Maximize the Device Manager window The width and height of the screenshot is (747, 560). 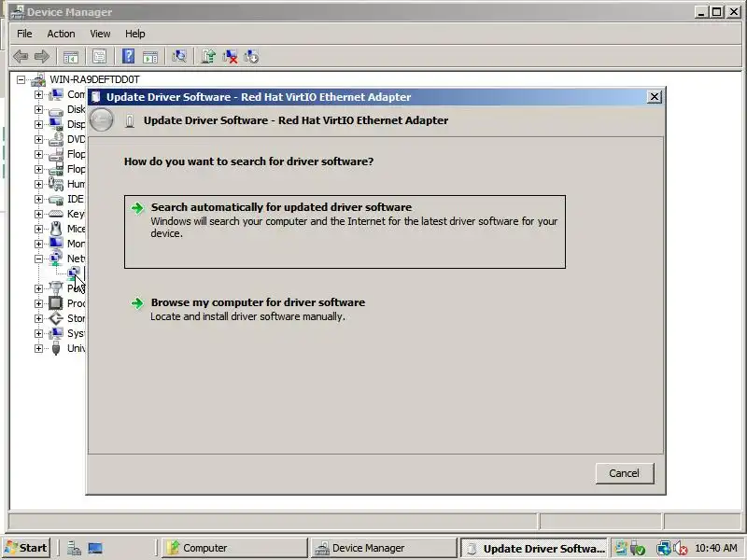pos(716,12)
